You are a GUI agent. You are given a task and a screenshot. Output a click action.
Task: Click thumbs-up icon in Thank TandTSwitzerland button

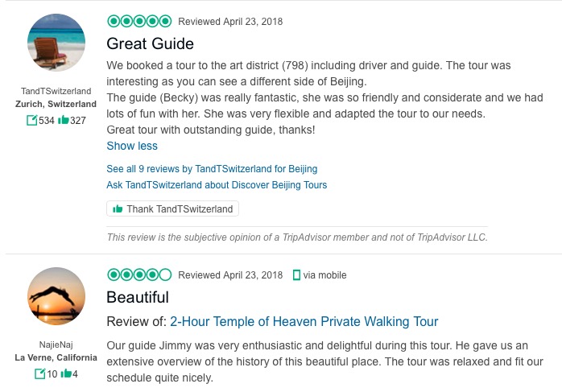point(118,209)
